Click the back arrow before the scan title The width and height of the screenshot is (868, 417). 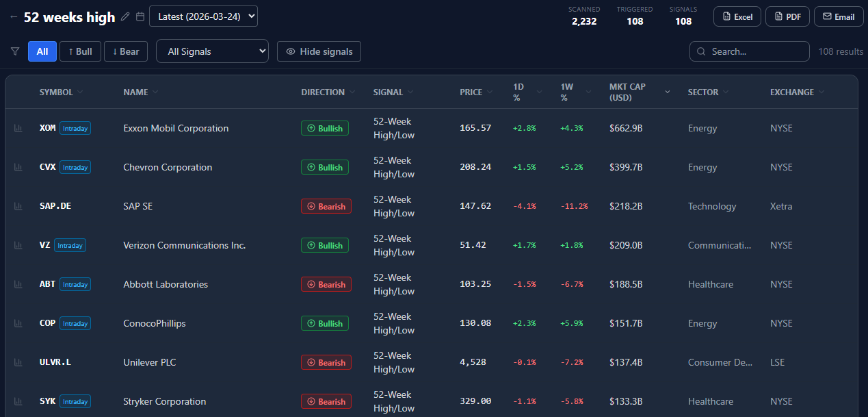[x=12, y=17]
